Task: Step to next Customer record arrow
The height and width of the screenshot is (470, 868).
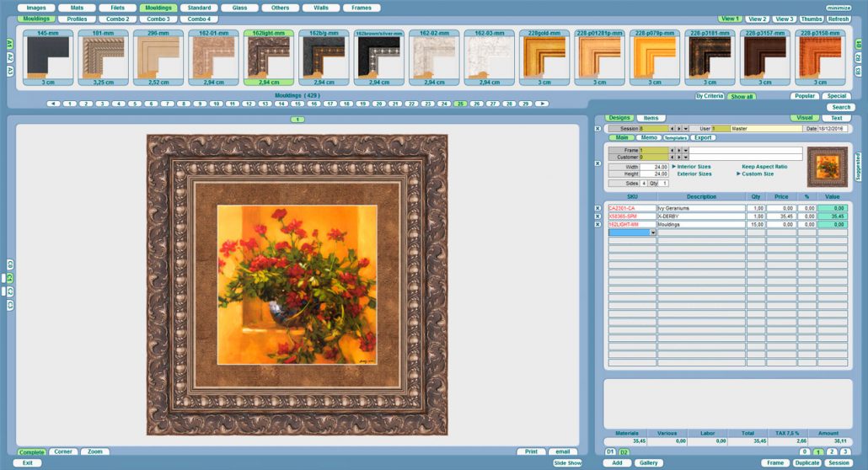Action: pos(679,158)
